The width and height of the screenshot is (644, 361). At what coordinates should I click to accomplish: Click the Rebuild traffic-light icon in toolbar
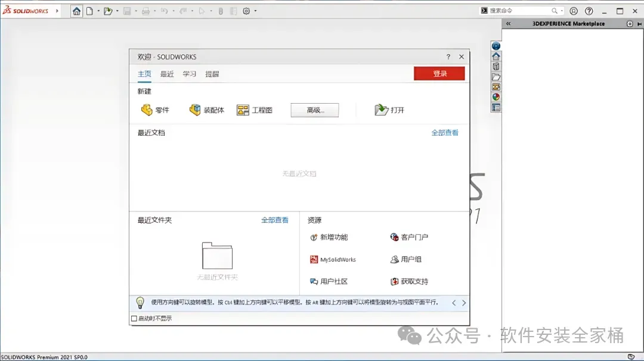[221, 11]
